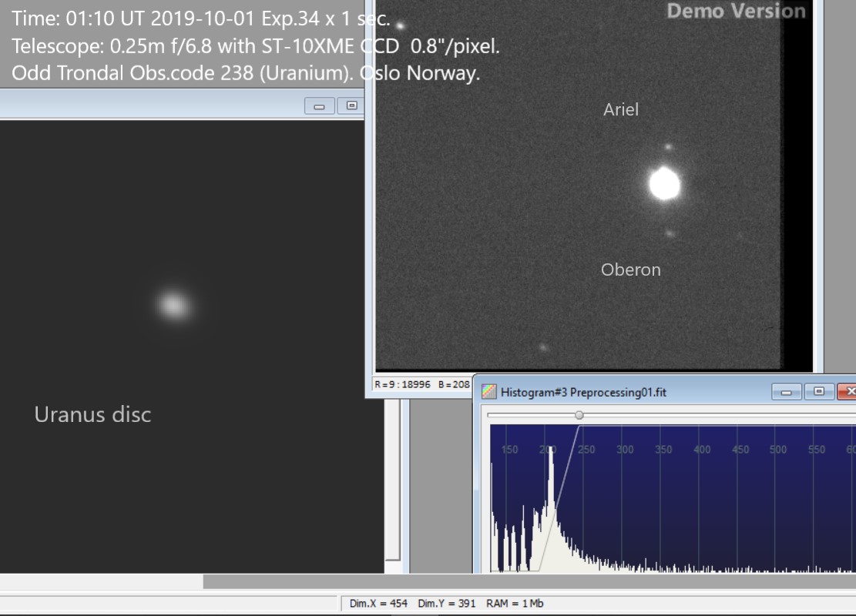856x616 pixels.
Task: Click the blurred Uranus disc in left window
Action: pyautogui.click(x=175, y=305)
